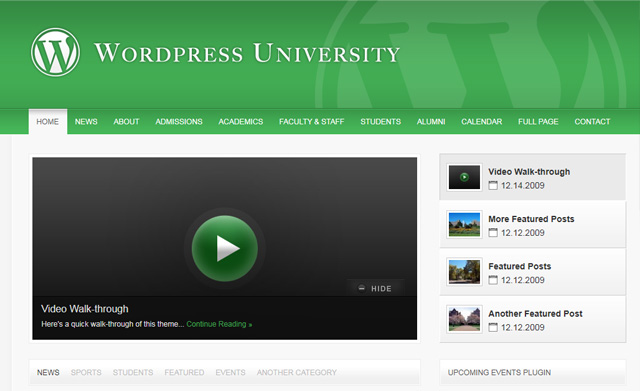Screen dimensions: 640x391
Task: Click calendar icon under More Featured Posts
Action: pos(493,233)
